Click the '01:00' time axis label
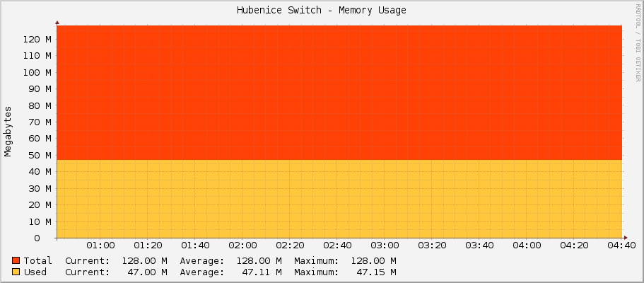644x283 pixels. pos(100,246)
